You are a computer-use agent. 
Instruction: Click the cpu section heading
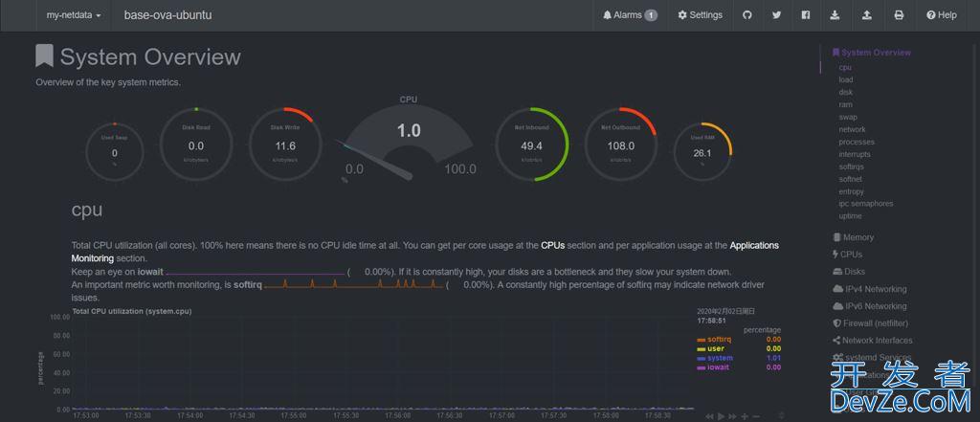[87, 211]
